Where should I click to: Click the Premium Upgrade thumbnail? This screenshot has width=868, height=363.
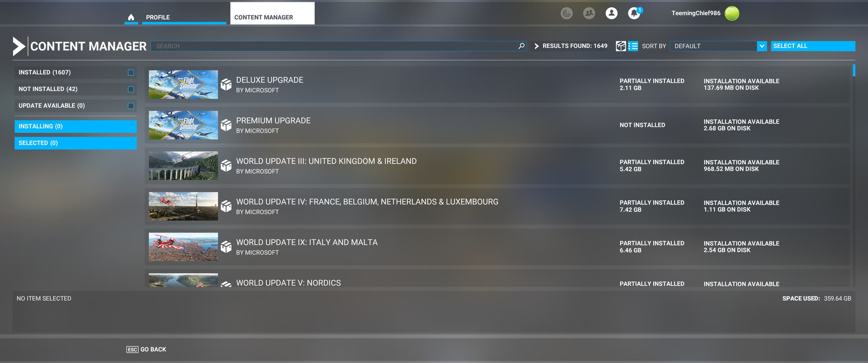pos(183,125)
